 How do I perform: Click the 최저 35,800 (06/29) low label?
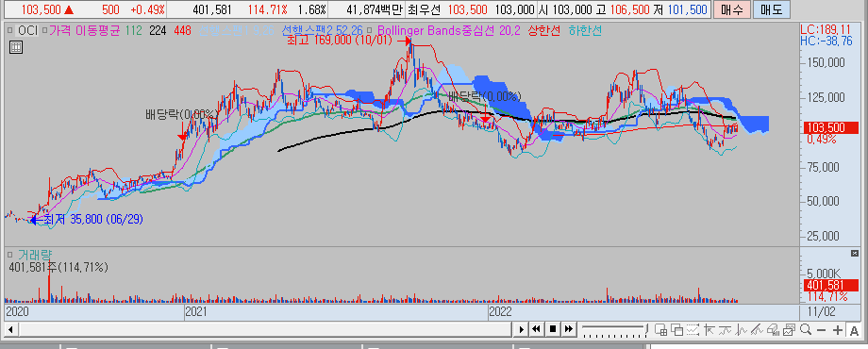(x=93, y=220)
